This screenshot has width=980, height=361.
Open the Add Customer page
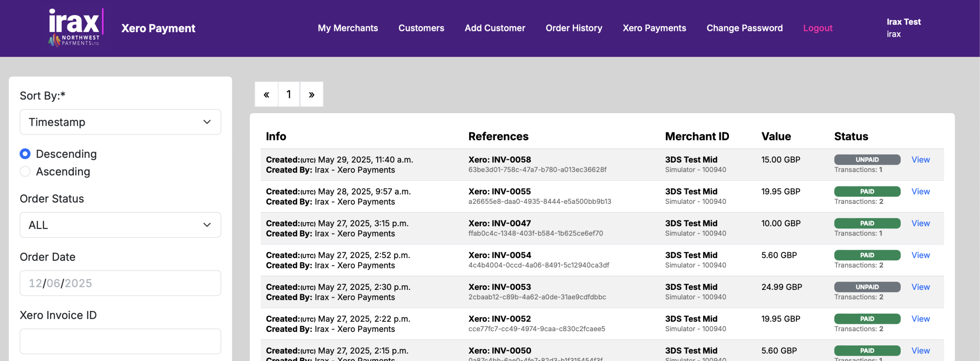tap(495, 28)
